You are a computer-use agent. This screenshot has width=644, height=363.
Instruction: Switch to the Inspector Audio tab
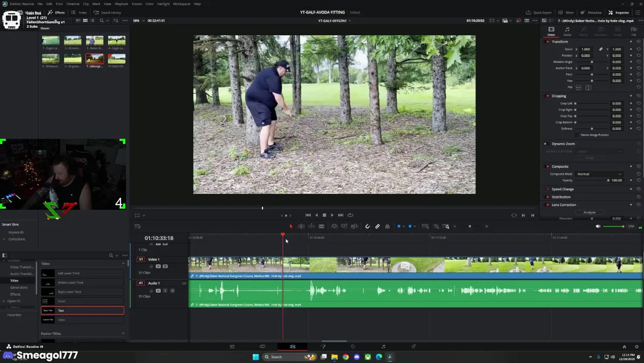pyautogui.click(x=567, y=31)
